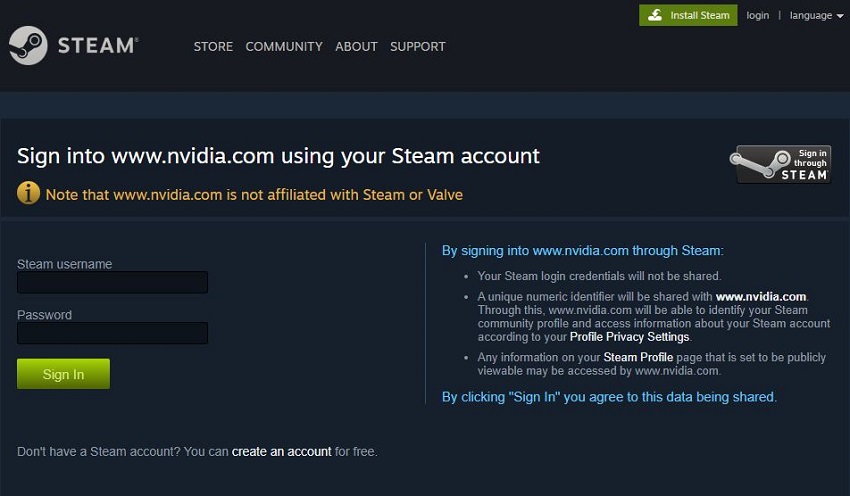Open the STORE menu
Image resolution: width=850 pixels, height=496 pixels.
213,46
